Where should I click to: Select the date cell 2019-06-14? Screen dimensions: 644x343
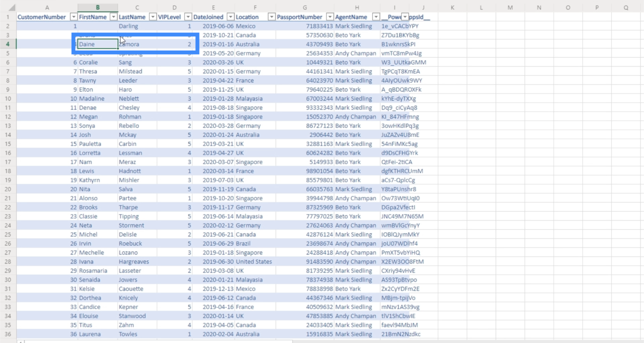click(214, 216)
